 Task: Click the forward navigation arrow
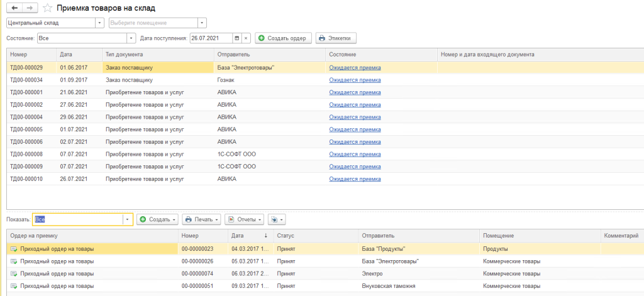coord(29,8)
